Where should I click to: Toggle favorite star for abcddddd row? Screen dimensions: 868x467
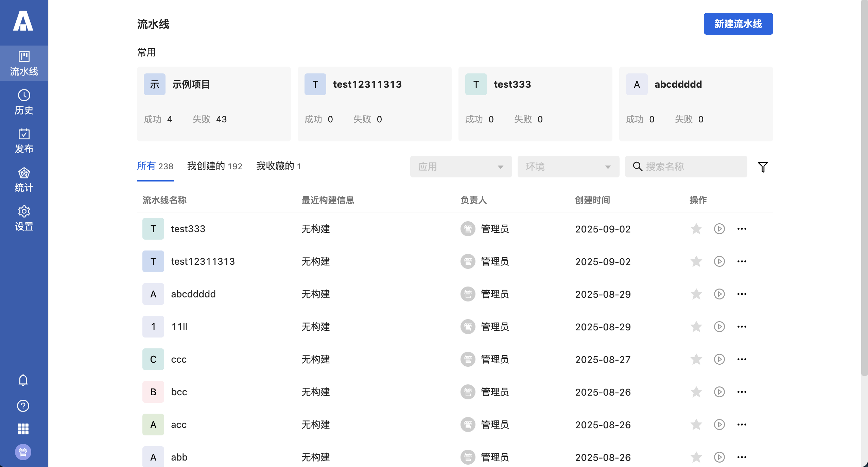[x=696, y=294]
